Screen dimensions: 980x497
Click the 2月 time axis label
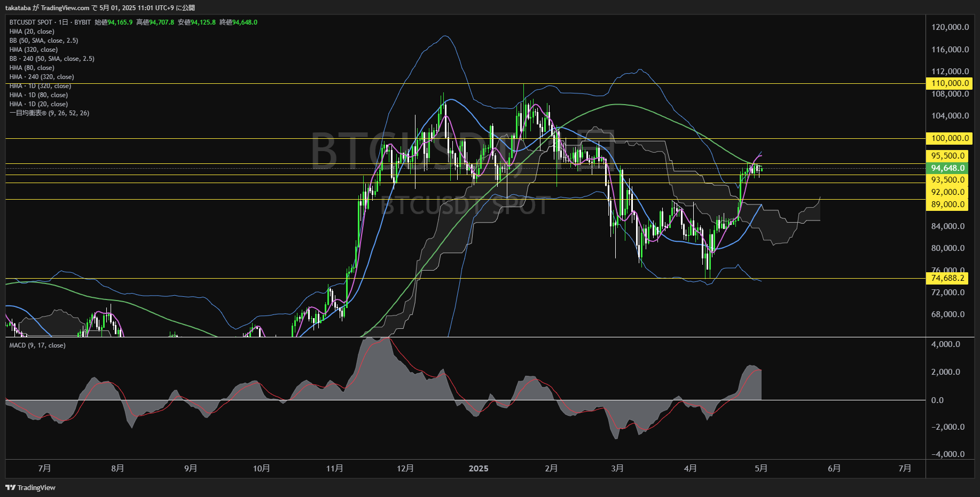tap(551, 468)
